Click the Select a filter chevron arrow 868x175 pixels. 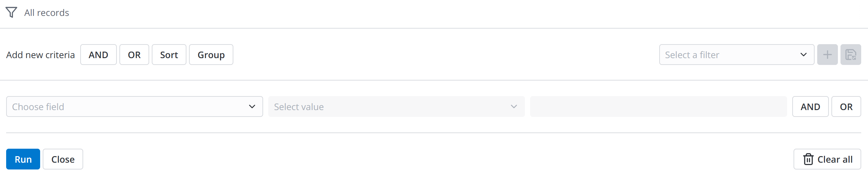tap(803, 55)
